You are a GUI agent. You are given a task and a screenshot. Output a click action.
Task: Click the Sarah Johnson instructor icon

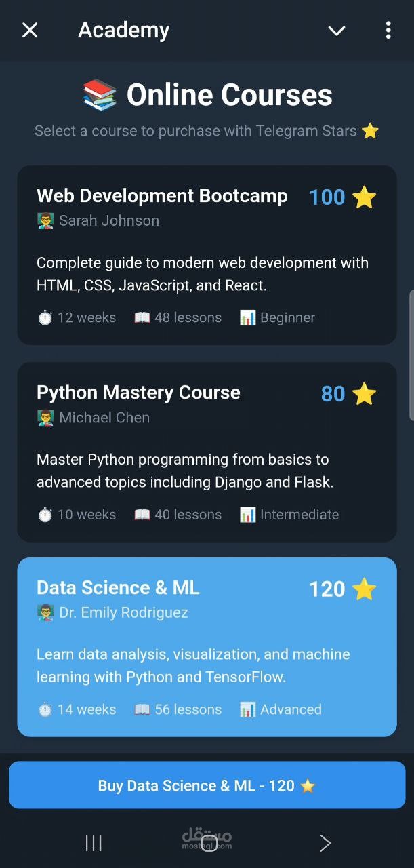pos(45,221)
